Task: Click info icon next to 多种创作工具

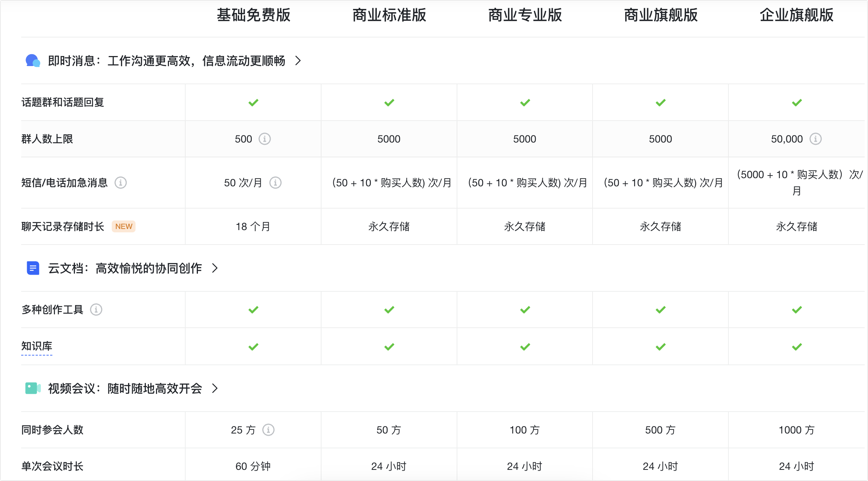Action: 96,310
